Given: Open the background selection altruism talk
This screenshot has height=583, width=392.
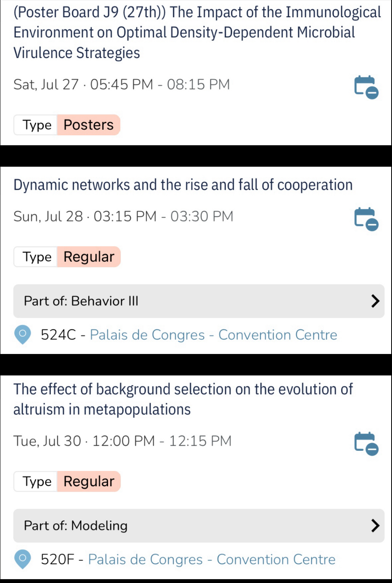Looking at the screenshot, I should coord(183,399).
